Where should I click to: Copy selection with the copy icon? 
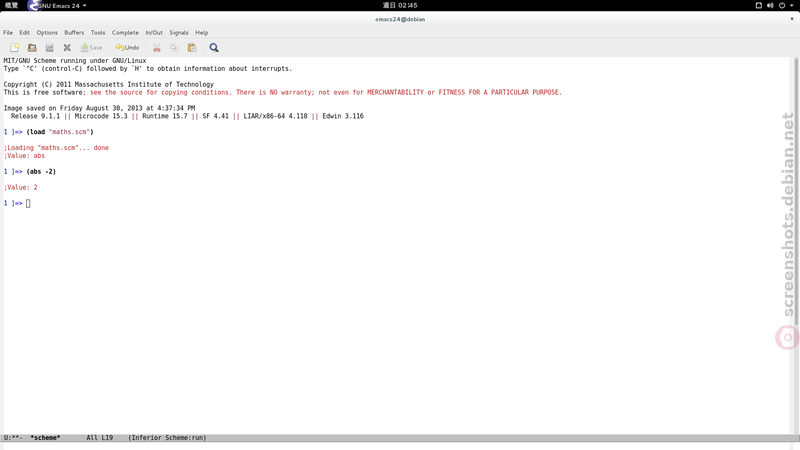tap(174, 47)
